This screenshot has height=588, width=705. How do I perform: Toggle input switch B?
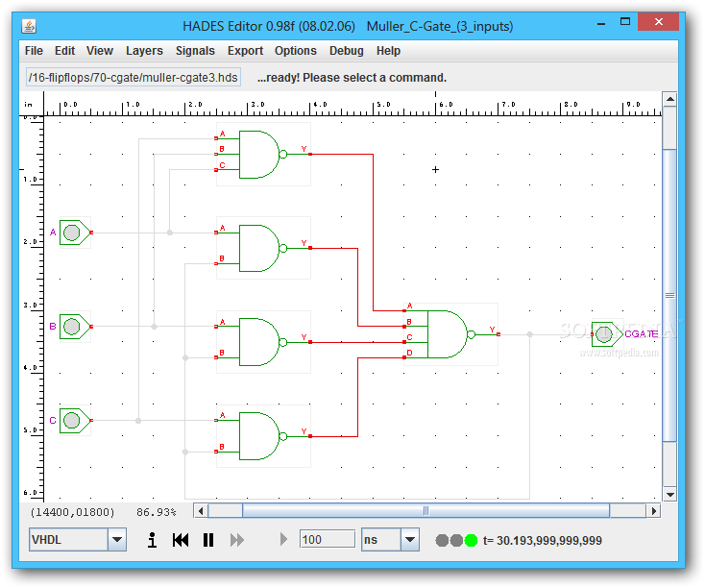(72, 327)
